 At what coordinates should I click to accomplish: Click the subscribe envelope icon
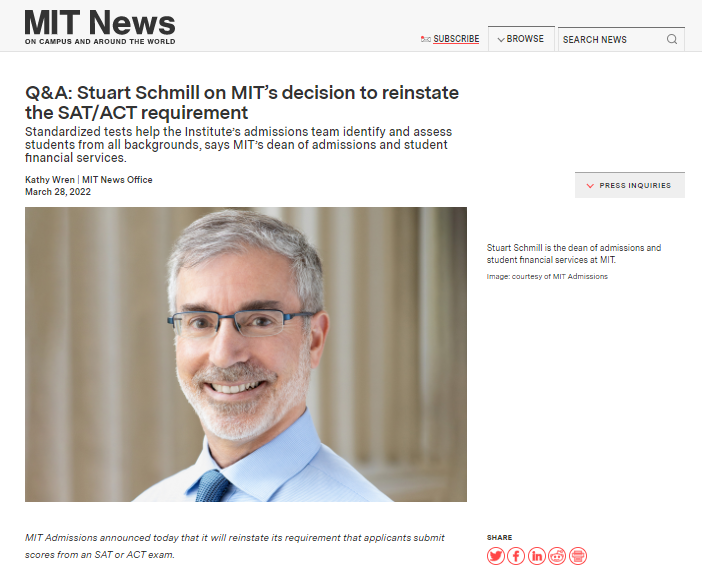(425, 39)
